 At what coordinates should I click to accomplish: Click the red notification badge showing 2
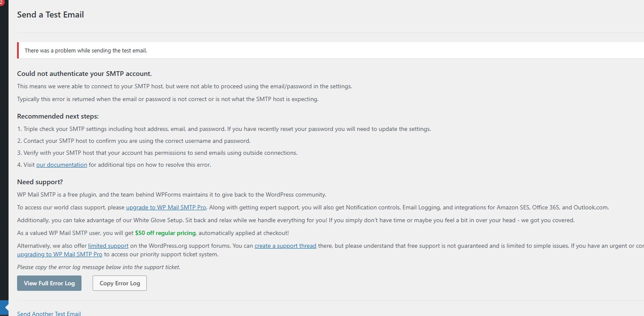coord(2,2)
